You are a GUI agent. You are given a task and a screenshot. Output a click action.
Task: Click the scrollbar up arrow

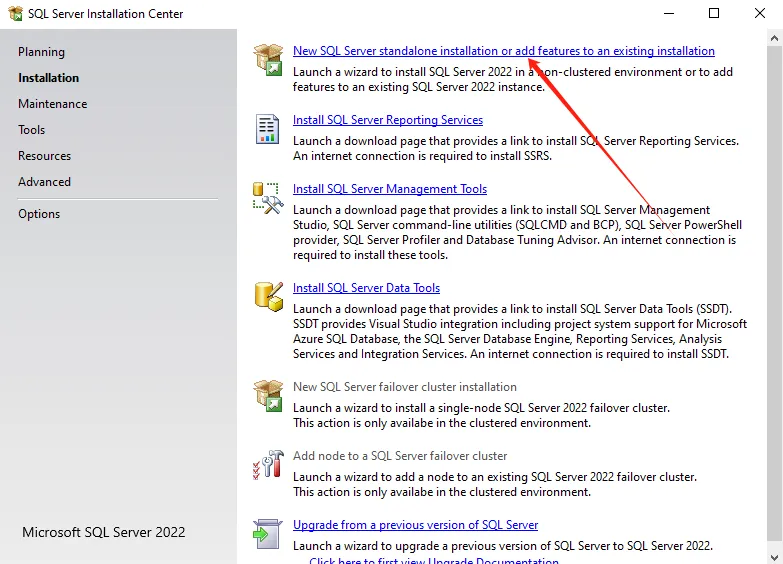point(775,38)
